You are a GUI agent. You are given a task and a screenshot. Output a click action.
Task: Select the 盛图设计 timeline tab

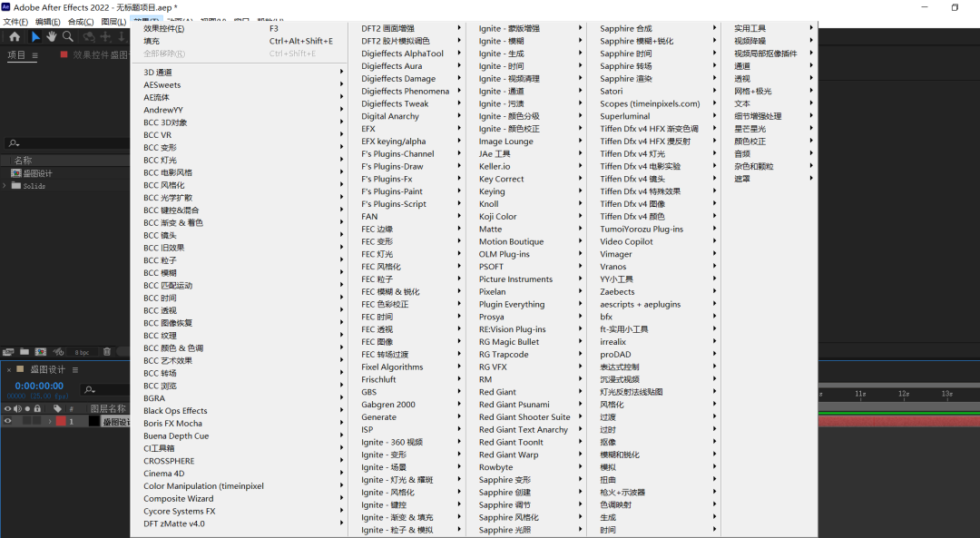click(x=47, y=370)
